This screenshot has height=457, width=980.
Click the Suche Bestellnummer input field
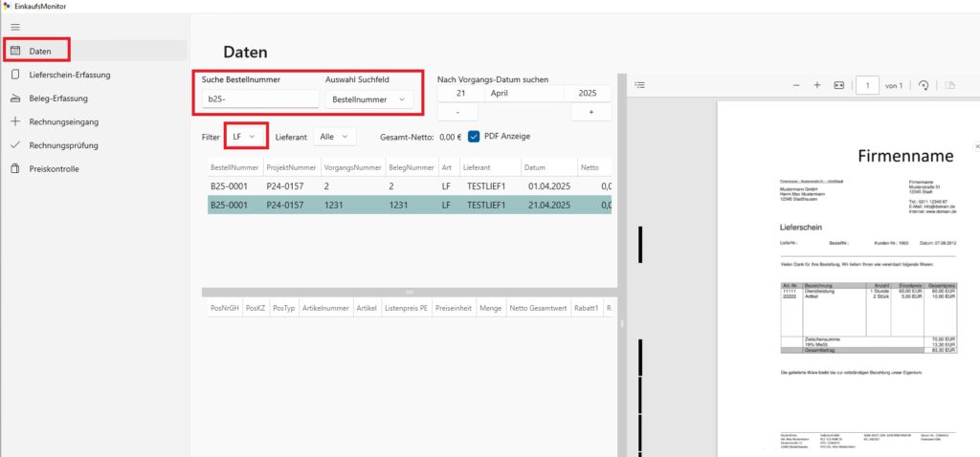pyautogui.click(x=259, y=98)
